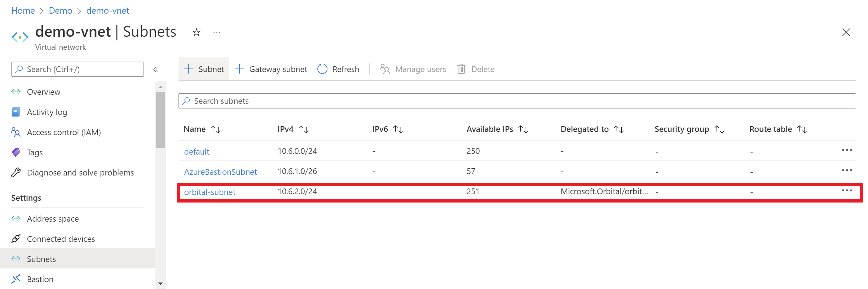The height and width of the screenshot is (289, 868).
Task: Click the Subnet plus icon
Action: [189, 69]
